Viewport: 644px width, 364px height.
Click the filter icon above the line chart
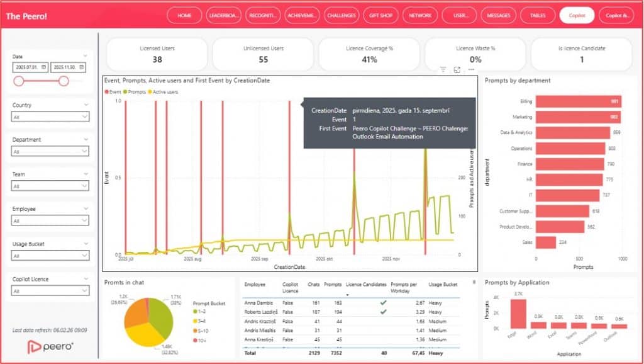click(443, 70)
